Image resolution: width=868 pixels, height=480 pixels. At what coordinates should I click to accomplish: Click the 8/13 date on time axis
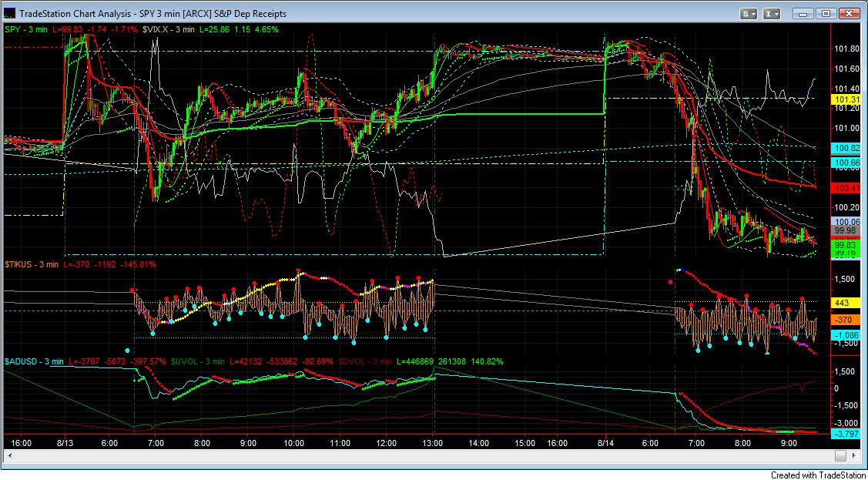tap(65, 444)
